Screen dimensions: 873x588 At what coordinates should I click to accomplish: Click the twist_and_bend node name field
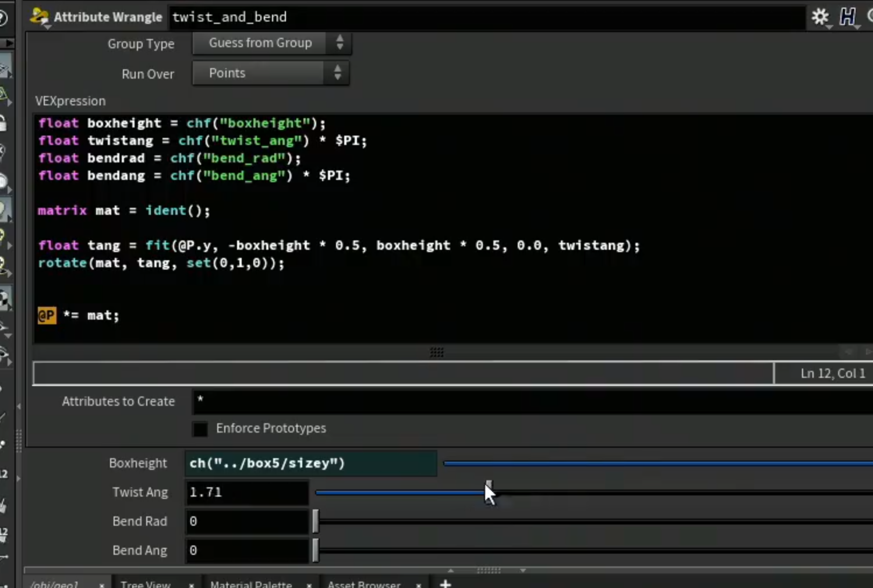click(x=487, y=17)
